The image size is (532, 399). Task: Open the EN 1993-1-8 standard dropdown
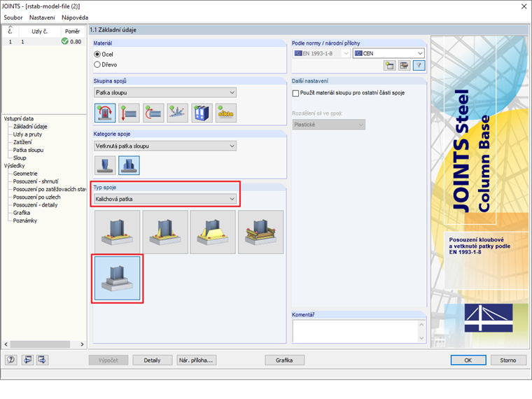click(321, 54)
